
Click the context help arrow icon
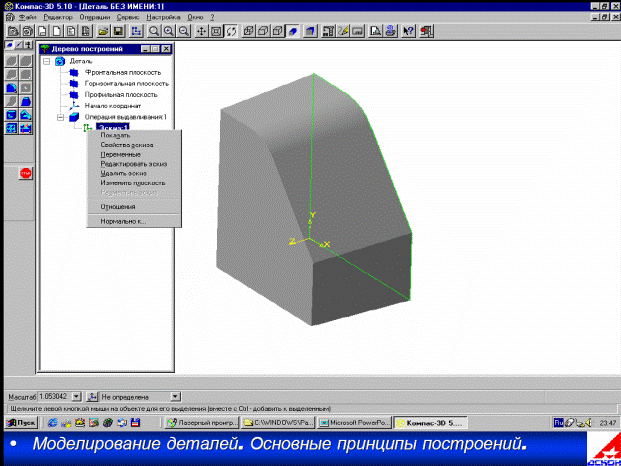[x=408, y=31]
